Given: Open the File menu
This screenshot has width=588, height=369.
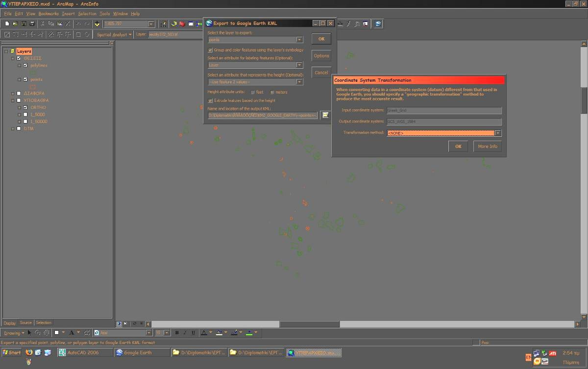Looking at the screenshot, I should (8, 14).
